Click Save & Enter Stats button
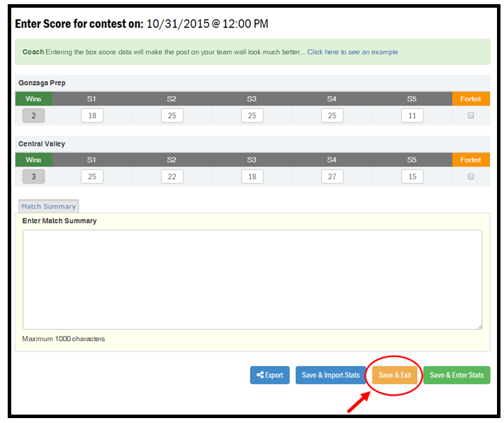The height and width of the screenshot is (423, 504). coord(456,375)
